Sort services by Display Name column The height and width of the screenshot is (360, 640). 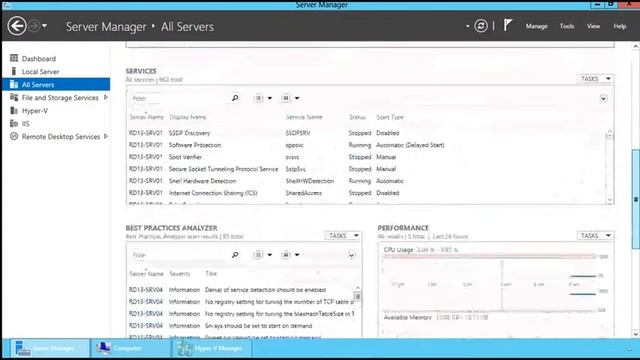(187, 117)
